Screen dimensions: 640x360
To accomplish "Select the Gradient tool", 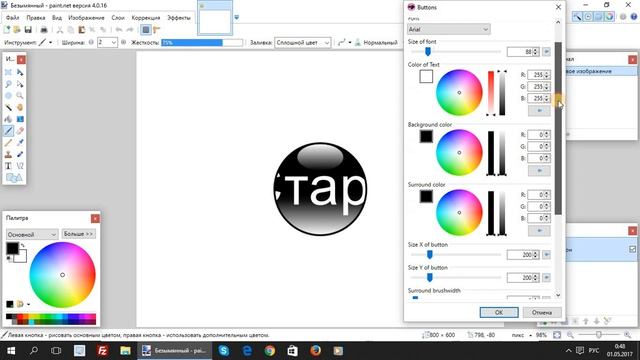I will coord(20,119).
